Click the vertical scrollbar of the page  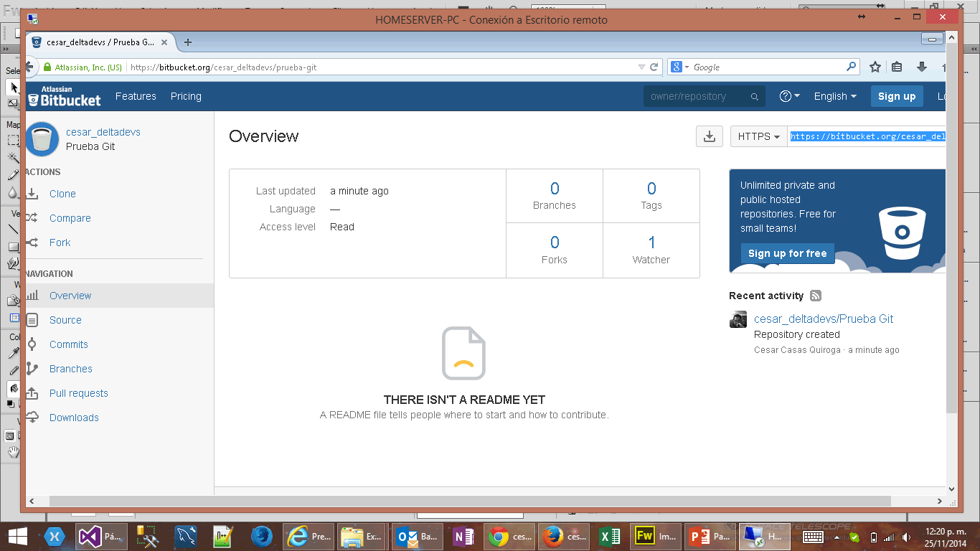point(951,230)
